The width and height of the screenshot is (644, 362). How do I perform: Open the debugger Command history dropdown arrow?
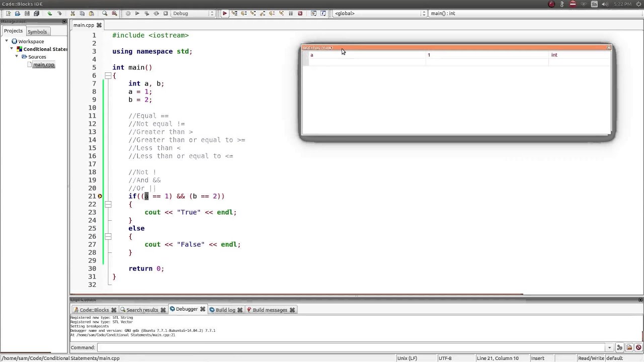(609, 347)
